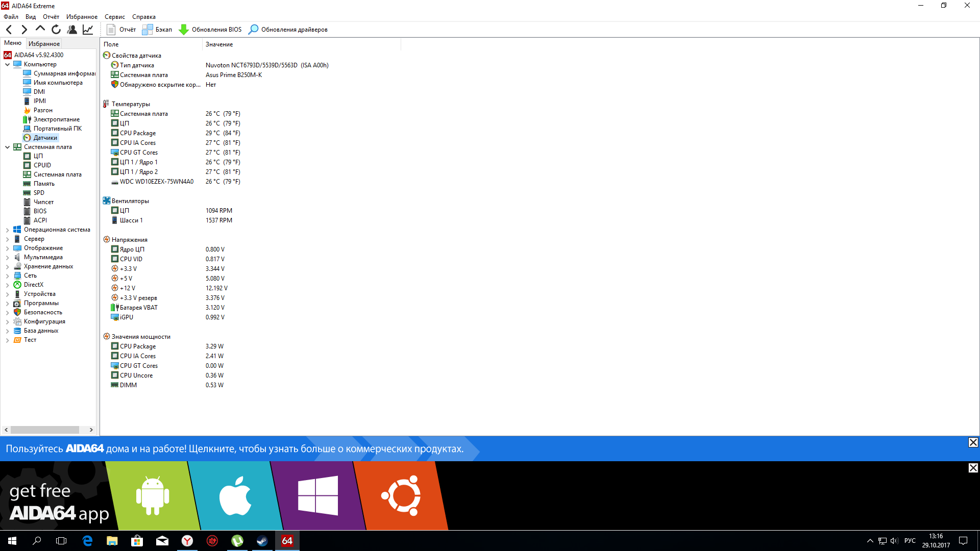Viewport: 980px width, 551px height.
Task: Switch to the Избранное tab
Action: 44,43
